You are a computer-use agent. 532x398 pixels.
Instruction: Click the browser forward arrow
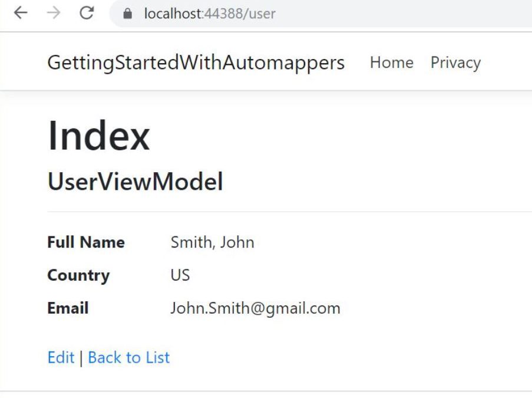click(x=54, y=14)
